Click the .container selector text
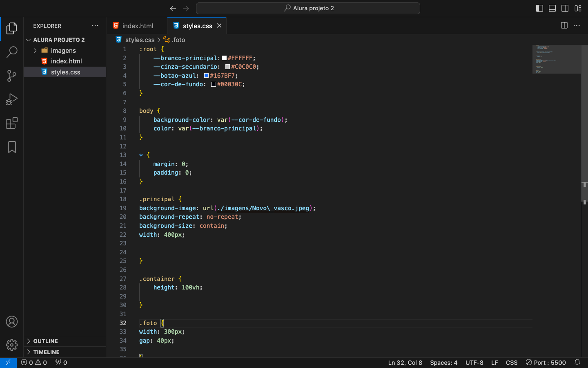Image resolution: width=588 pixels, height=368 pixels. pyautogui.click(x=157, y=279)
